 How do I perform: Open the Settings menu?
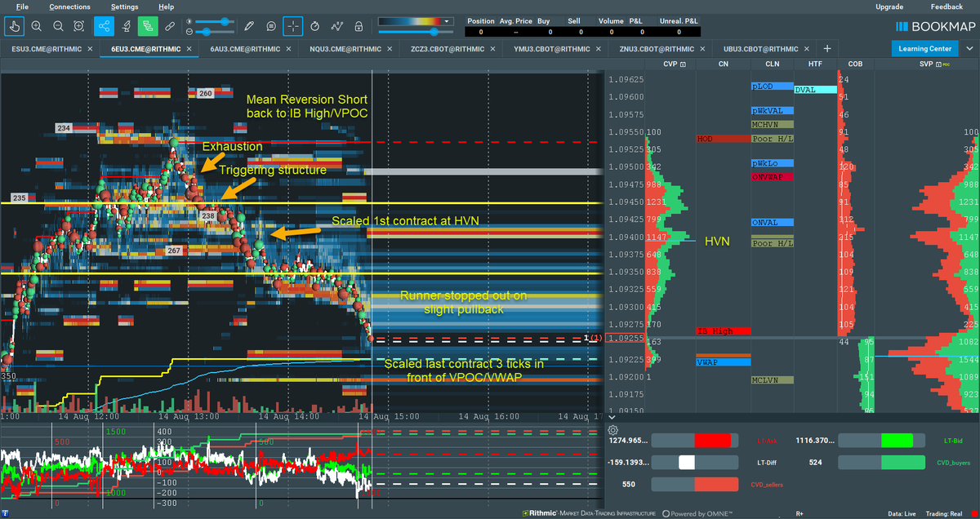tap(124, 7)
